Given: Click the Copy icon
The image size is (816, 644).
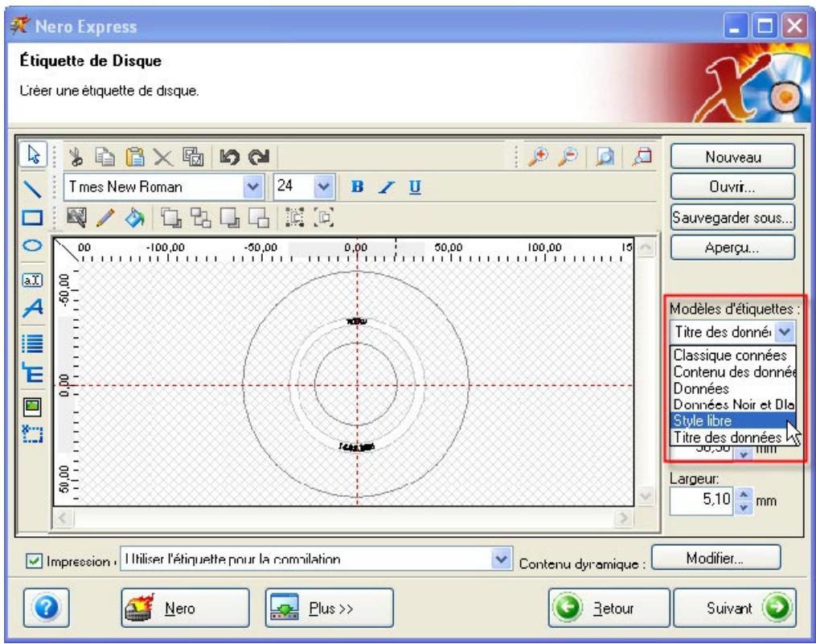Looking at the screenshot, I should click(x=105, y=156).
